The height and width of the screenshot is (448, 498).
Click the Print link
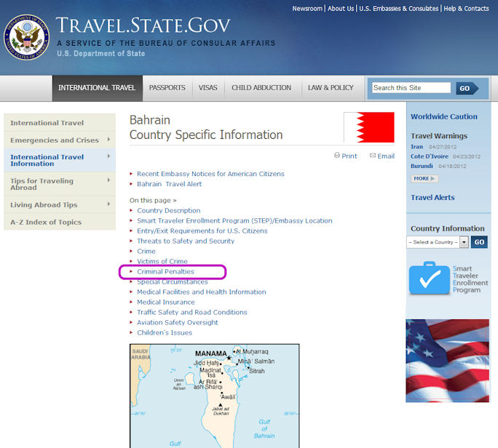coord(349,156)
